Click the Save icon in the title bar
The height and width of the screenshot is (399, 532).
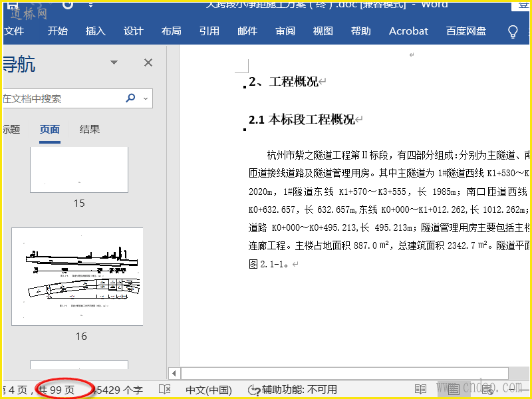pyautogui.click(x=13, y=5)
